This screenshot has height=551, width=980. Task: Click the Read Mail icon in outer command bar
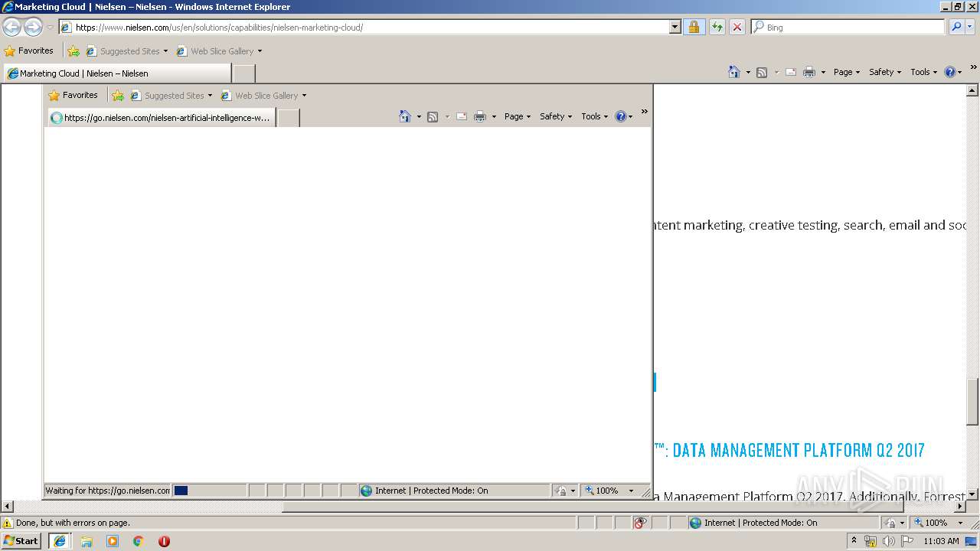791,72
